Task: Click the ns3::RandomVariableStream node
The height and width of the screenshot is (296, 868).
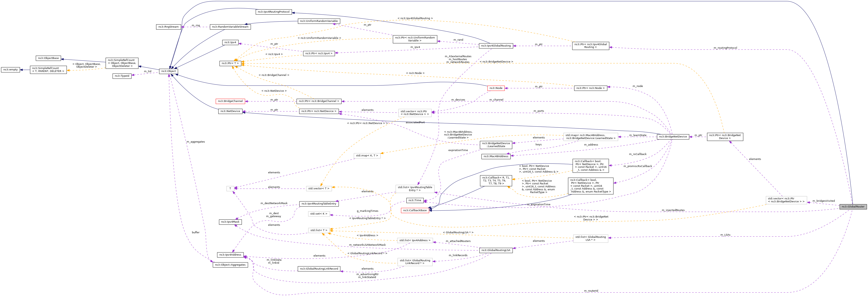Action: [x=230, y=27]
